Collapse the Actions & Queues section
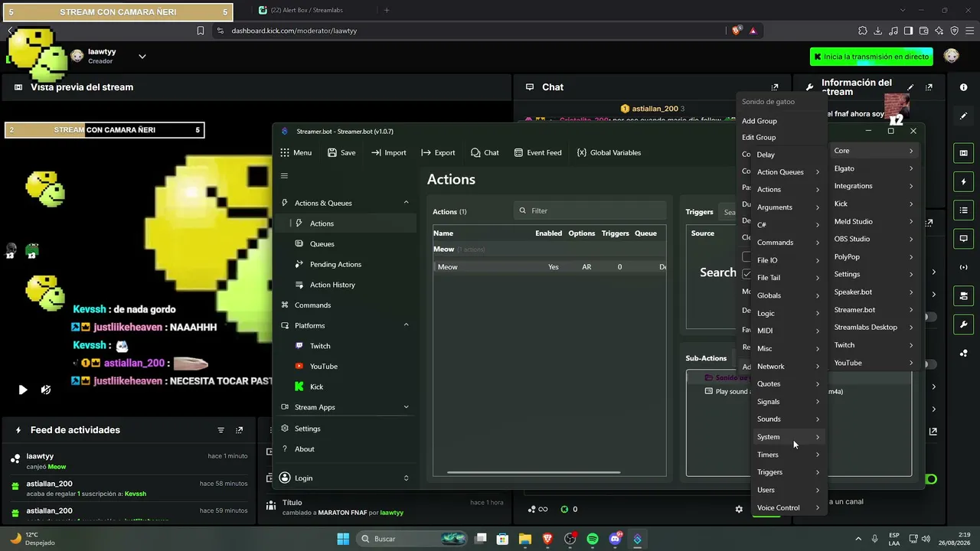This screenshot has height=551, width=980. tap(406, 203)
